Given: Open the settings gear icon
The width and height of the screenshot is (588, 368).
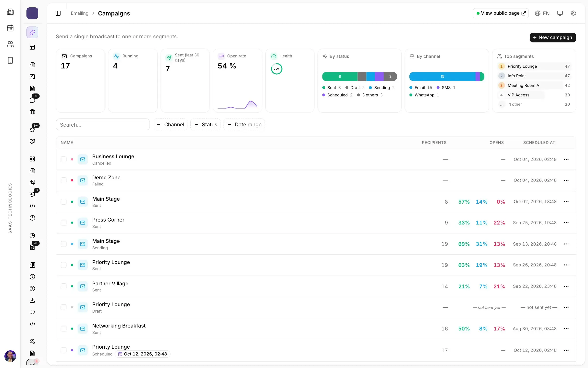Looking at the screenshot, I should (x=573, y=13).
